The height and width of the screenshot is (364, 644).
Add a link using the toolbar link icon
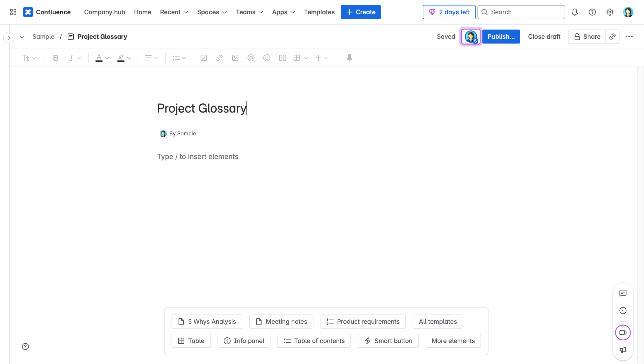pyautogui.click(x=219, y=58)
